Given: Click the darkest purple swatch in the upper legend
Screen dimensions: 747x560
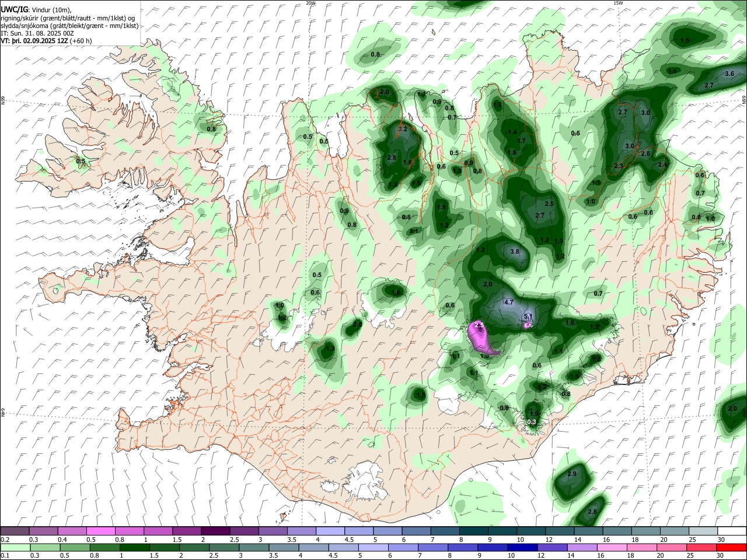Looking at the screenshot, I should click(x=215, y=531).
